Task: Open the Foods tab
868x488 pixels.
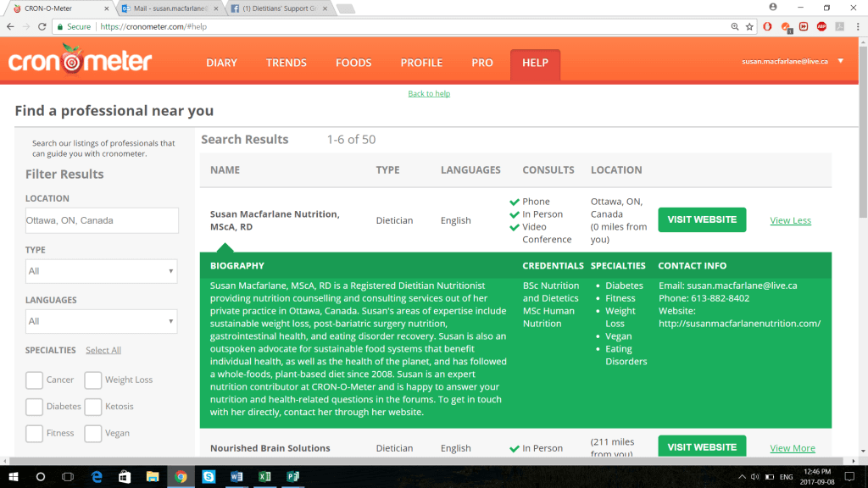Action: (353, 63)
